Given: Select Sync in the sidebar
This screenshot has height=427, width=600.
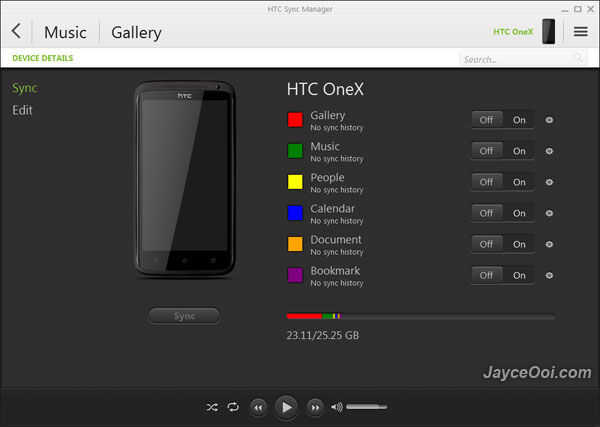Looking at the screenshot, I should [x=24, y=88].
